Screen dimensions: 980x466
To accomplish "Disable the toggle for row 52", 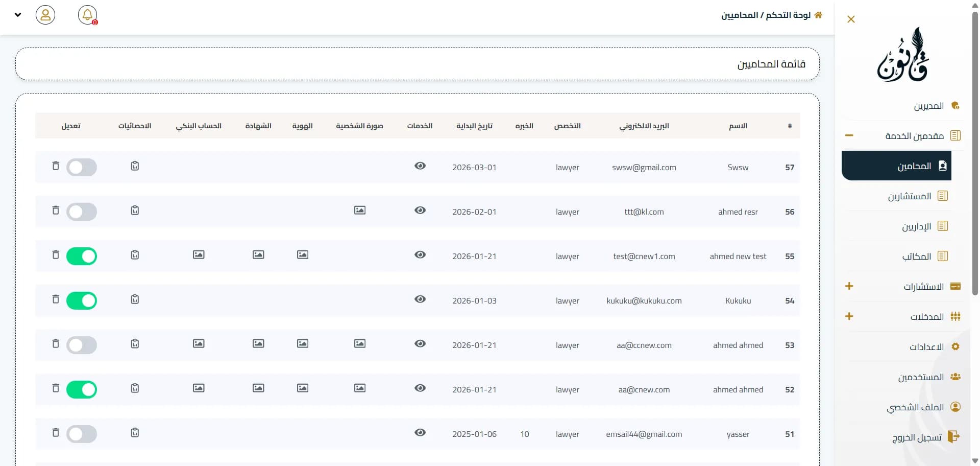I will point(82,389).
